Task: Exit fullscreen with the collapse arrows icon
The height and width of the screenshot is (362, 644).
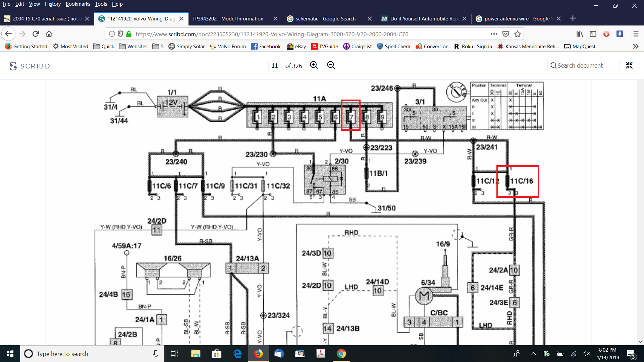Action: [x=629, y=65]
